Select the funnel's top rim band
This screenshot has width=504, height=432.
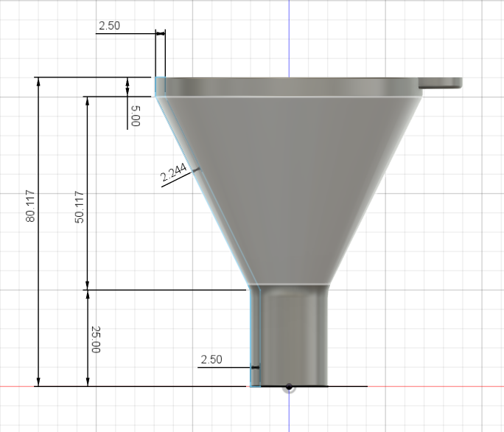click(289, 86)
